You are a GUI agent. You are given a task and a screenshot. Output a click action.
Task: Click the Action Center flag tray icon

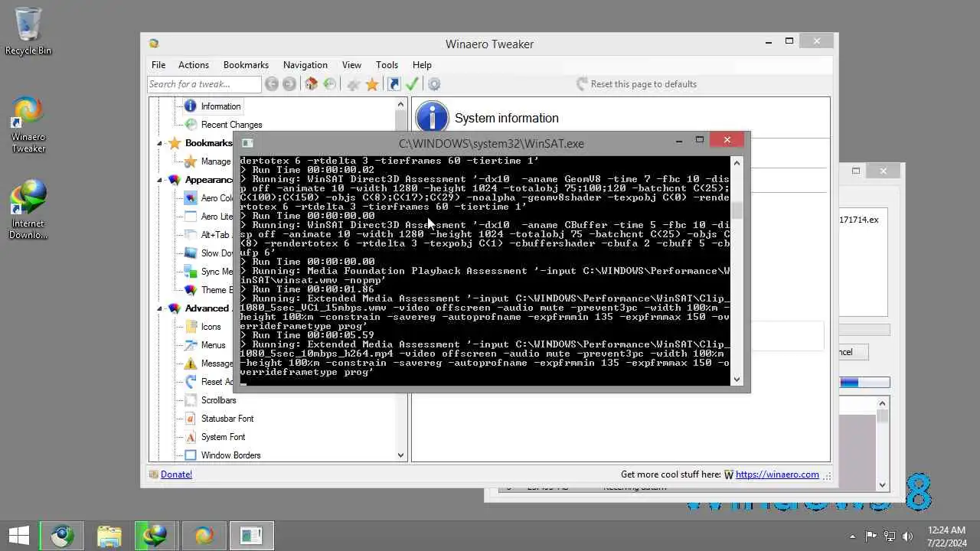[x=871, y=536]
